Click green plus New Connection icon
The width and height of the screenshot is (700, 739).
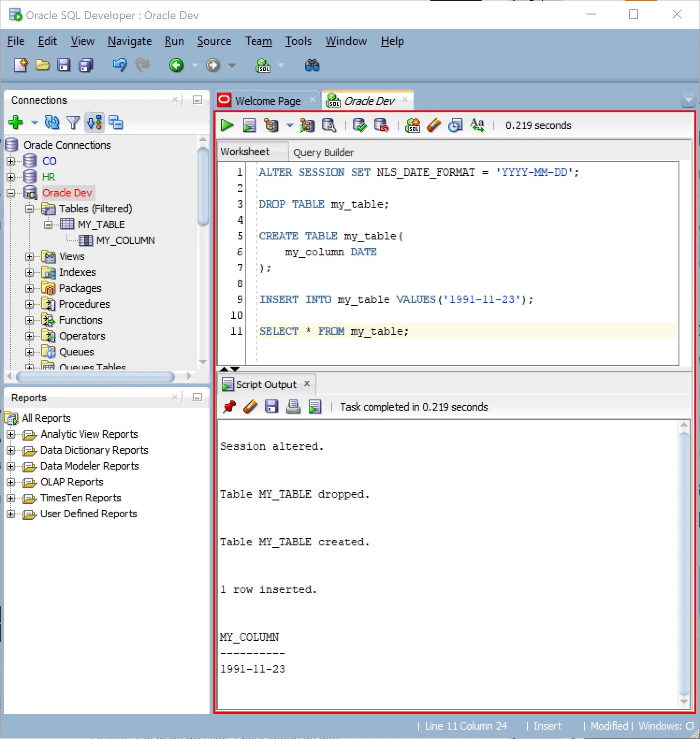16,123
